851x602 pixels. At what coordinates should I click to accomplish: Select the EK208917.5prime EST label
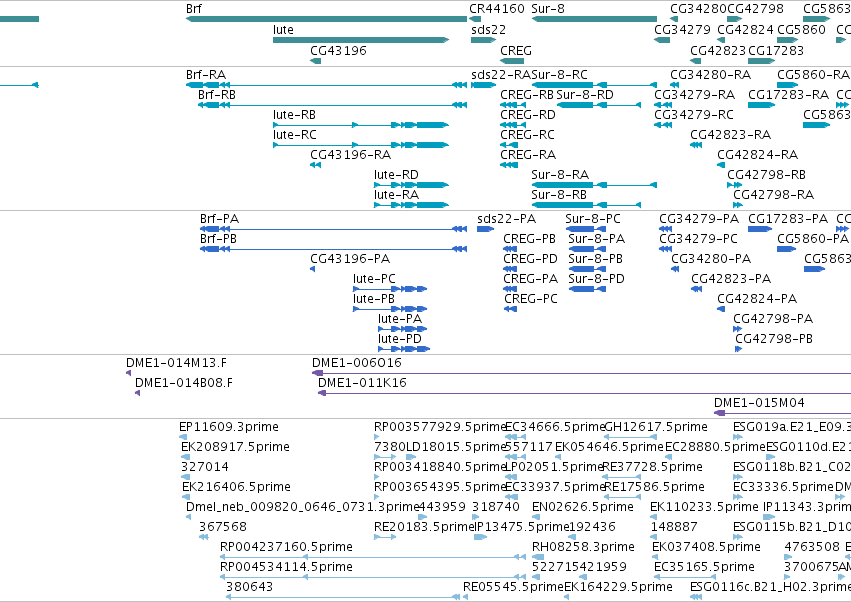pos(235,447)
